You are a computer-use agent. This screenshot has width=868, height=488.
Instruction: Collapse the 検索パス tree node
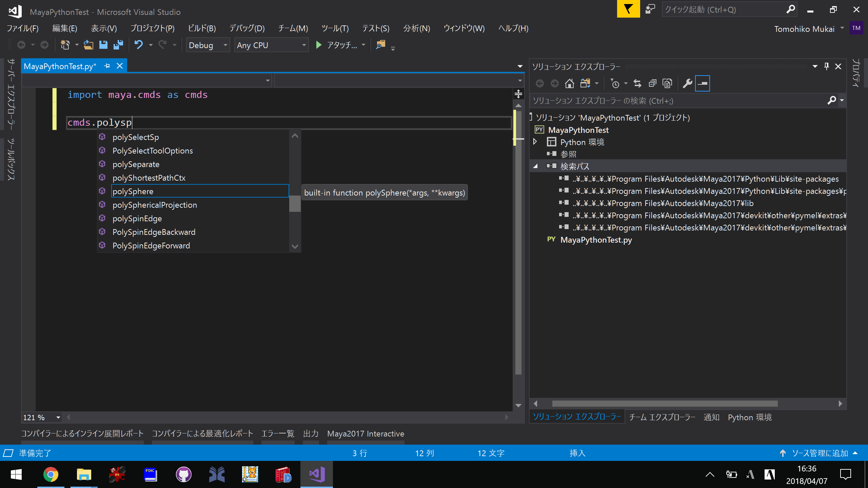coord(535,166)
